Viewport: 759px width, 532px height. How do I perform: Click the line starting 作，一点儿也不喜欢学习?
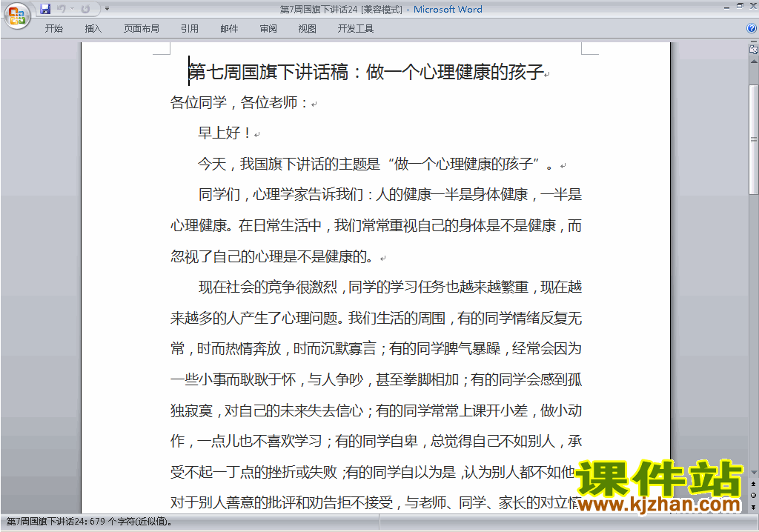click(376, 441)
